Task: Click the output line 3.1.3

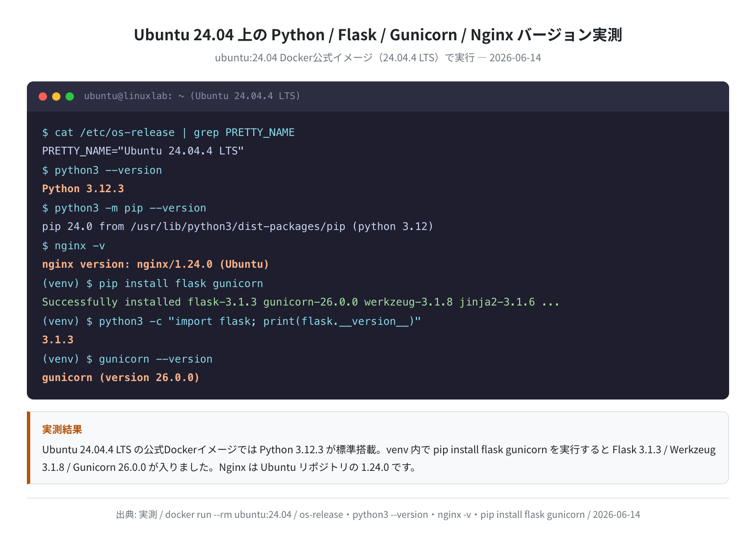Action: click(x=58, y=340)
